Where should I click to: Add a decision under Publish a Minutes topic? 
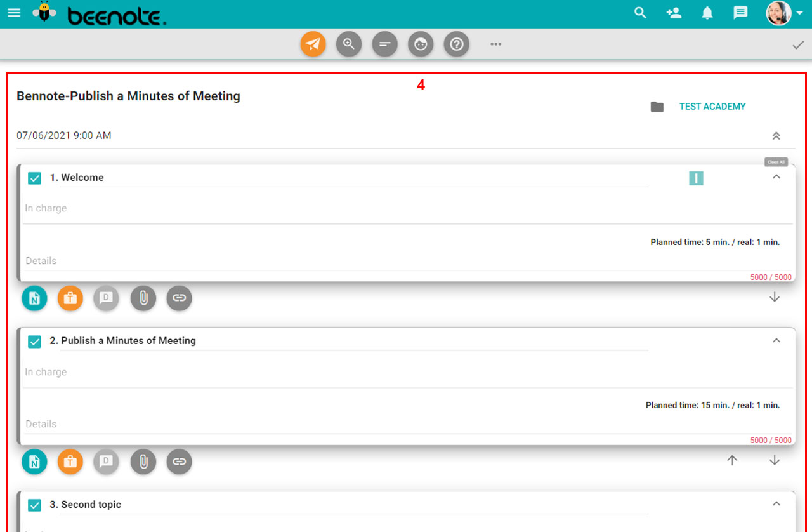[x=107, y=462]
